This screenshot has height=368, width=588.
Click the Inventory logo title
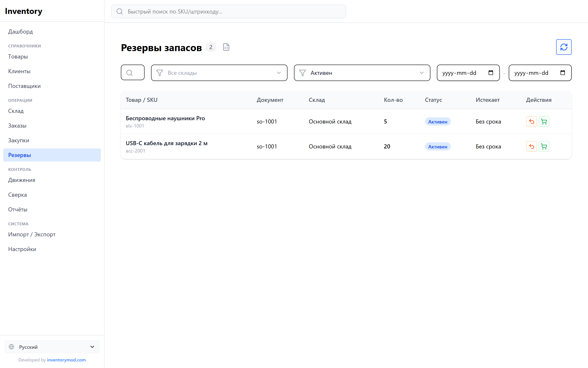pyautogui.click(x=23, y=11)
